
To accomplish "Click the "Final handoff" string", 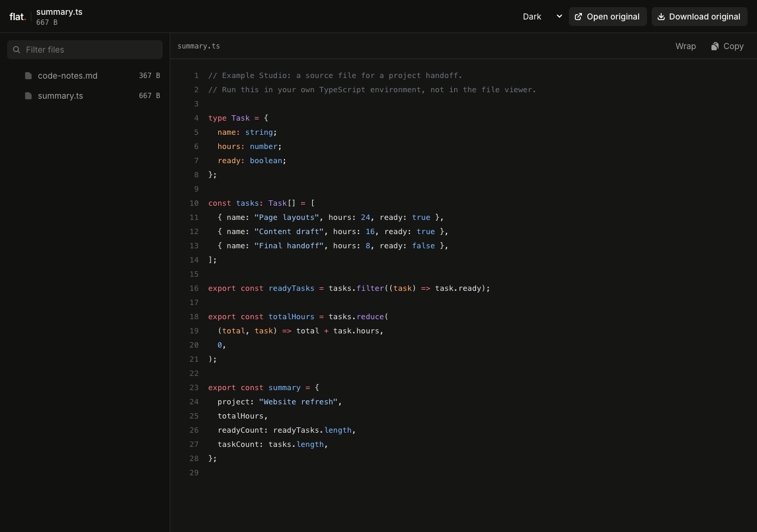I will 289,246.
